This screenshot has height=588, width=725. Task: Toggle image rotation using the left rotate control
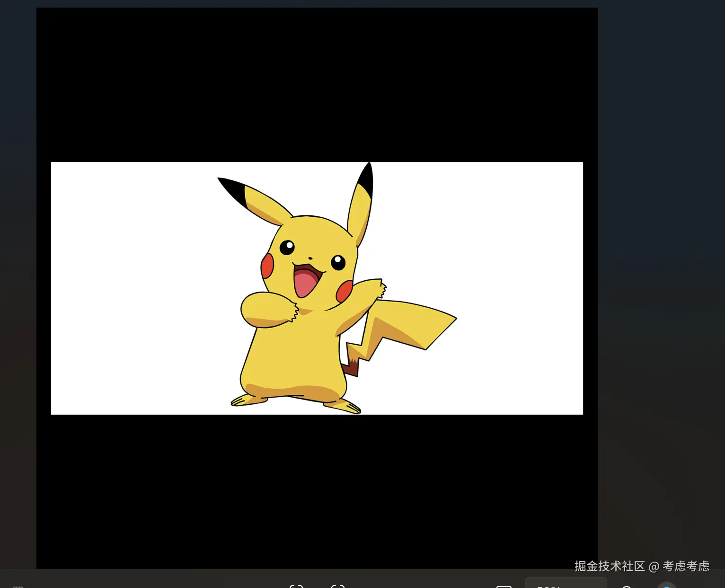pyautogui.click(x=296, y=586)
